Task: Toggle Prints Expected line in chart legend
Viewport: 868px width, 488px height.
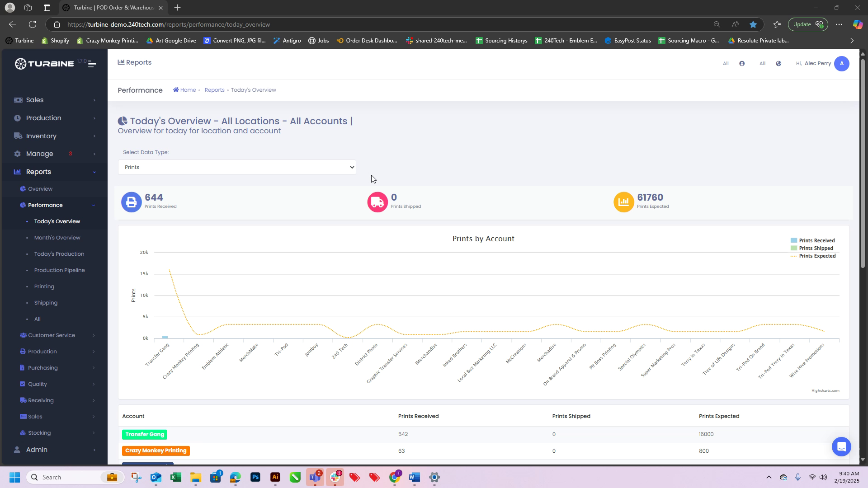Action: coord(816,256)
